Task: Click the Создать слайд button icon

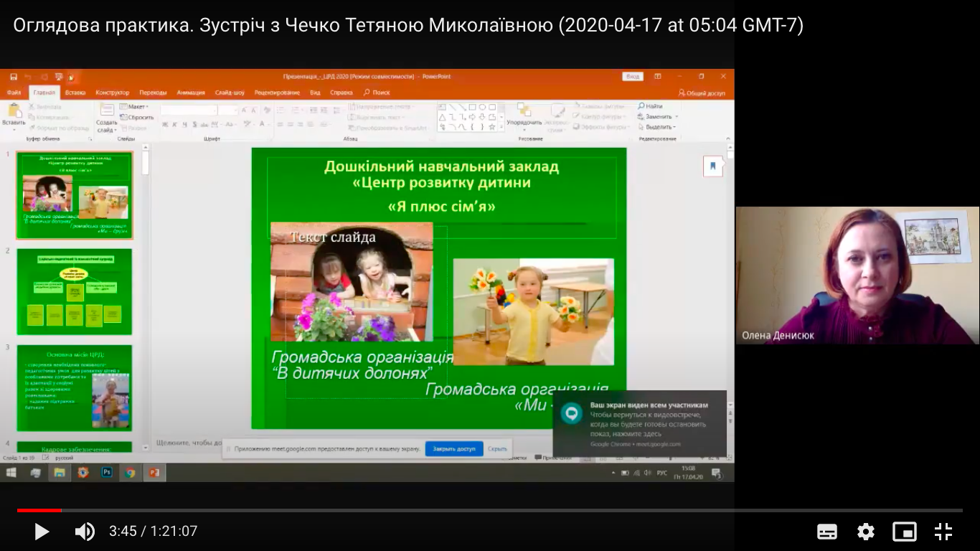Action: tap(106, 110)
